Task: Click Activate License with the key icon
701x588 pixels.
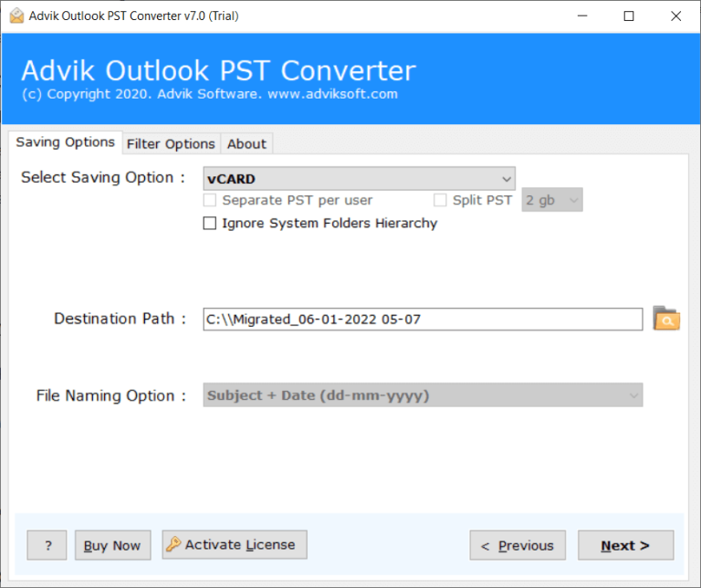Action: (x=235, y=545)
